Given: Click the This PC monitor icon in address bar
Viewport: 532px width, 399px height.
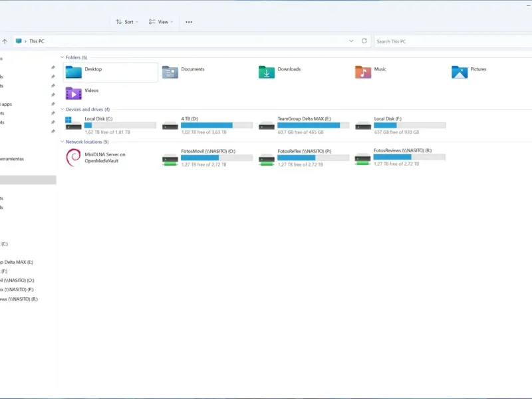Looking at the screenshot, I should [19, 41].
